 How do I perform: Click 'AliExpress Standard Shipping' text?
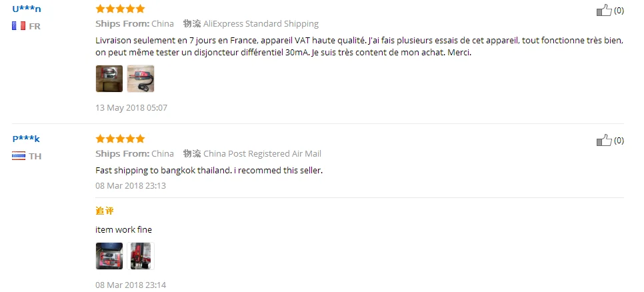(261, 24)
